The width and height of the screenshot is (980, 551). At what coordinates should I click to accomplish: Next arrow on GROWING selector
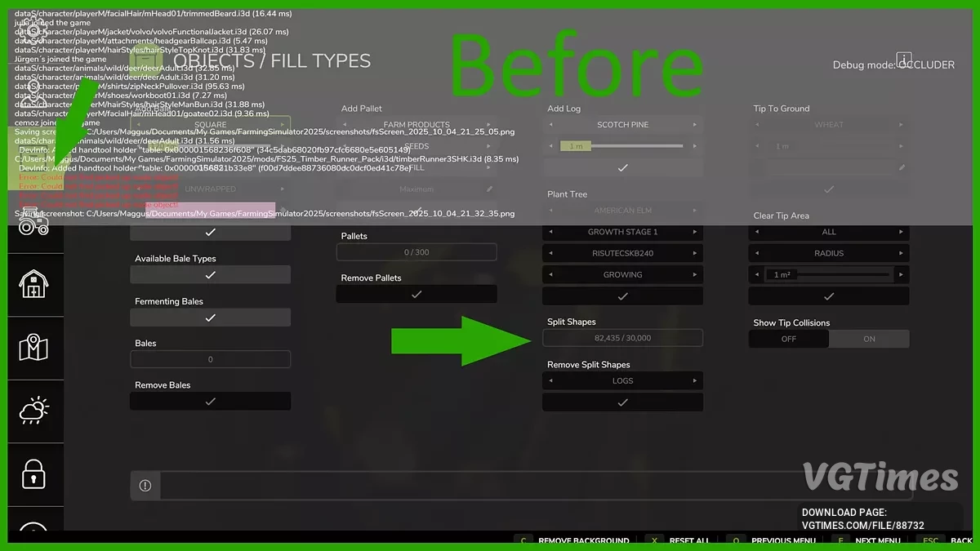coord(695,275)
